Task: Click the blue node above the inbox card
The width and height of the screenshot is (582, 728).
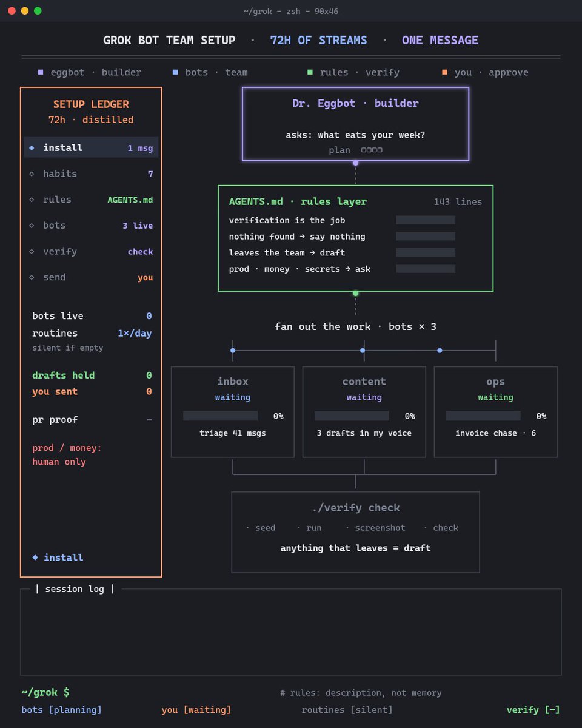Action: point(233,351)
